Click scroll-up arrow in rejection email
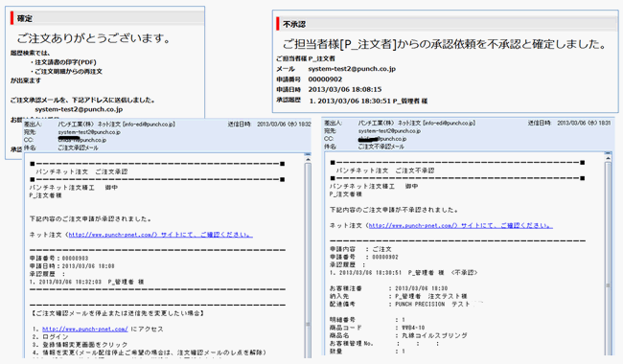 click(608, 158)
